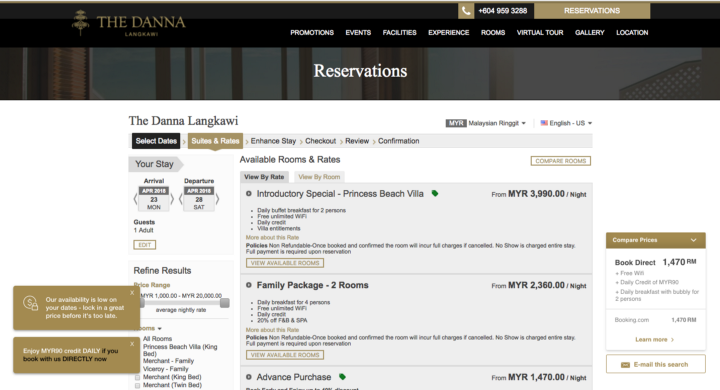Screen dimensions: 720x390
Task: Open the EXPERIENCE menu
Action: coord(449,33)
